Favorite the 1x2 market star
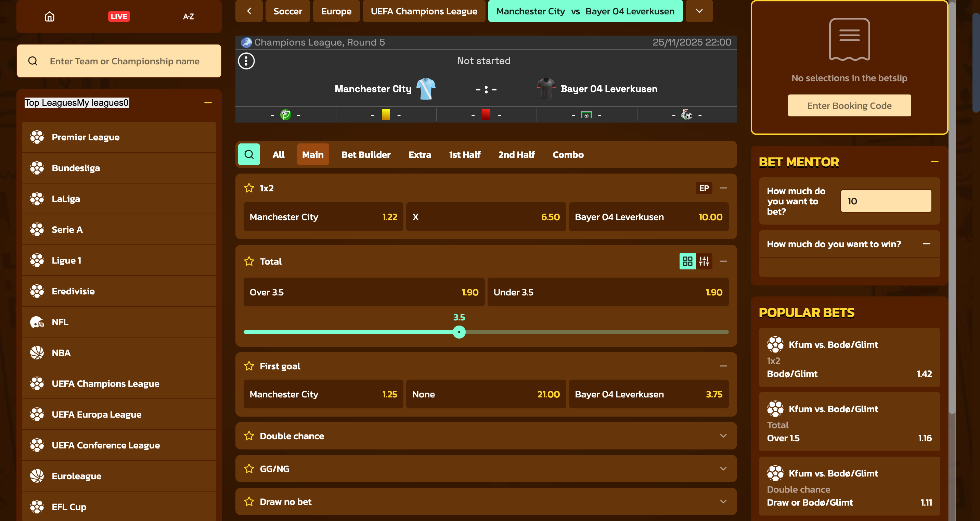Screen dimensions: 980x521 (249, 188)
